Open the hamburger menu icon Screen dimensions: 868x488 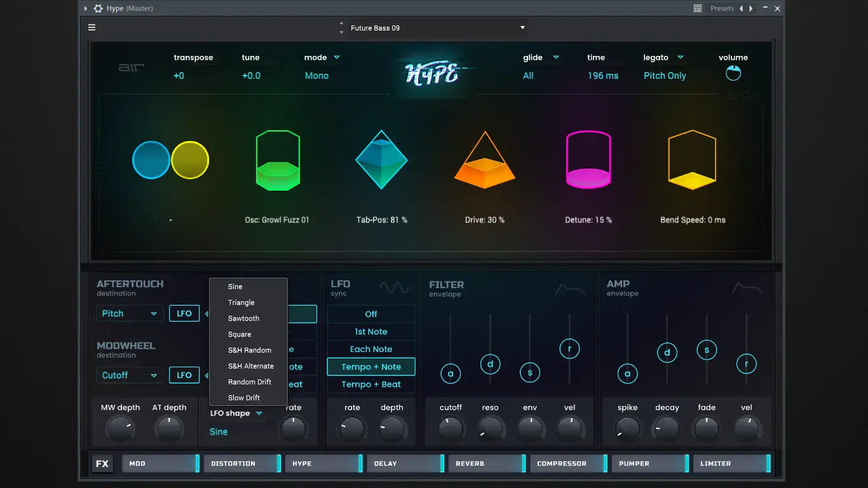coord(92,27)
